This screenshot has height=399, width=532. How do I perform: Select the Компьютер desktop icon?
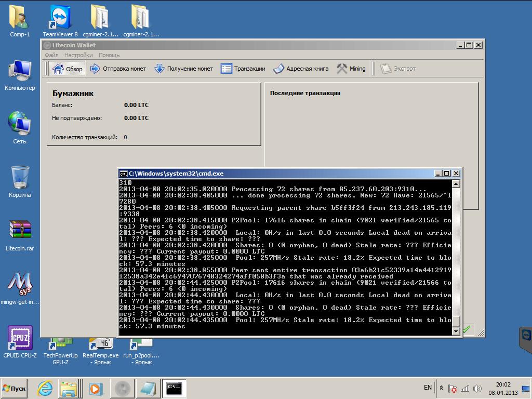tap(20, 75)
